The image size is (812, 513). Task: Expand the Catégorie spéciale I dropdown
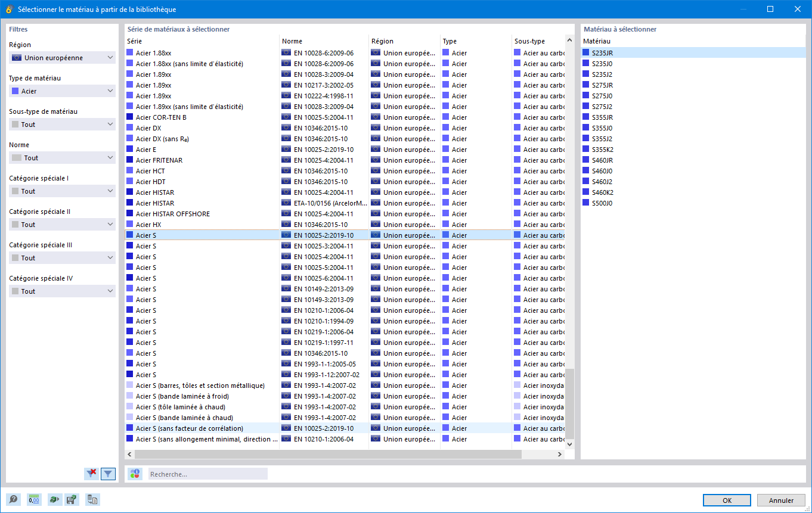pos(62,191)
